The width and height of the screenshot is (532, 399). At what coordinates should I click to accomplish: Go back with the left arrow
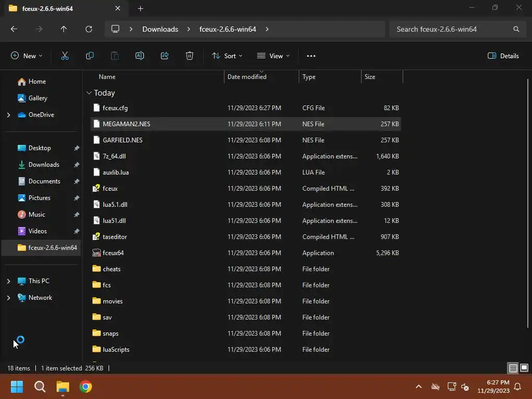(14, 29)
